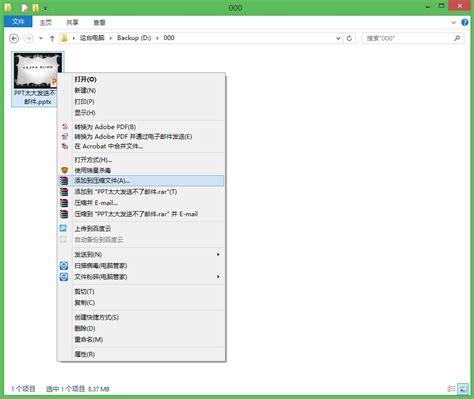The width and height of the screenshot is (474, 399).
Task: Open the 文件 ribbon tab
Action: [18, 22]
